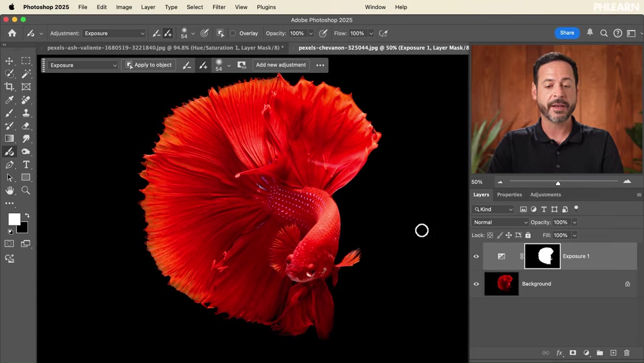Image resolution: width=644 pixels, height=363 pixels.
Task: Click the foreground color swatch
Action: [x=14, y=219]
